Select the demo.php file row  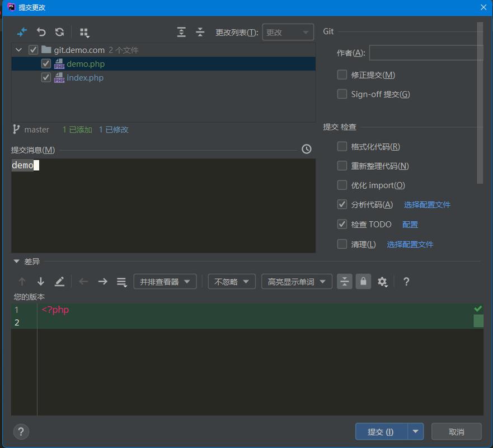point(163,64)
